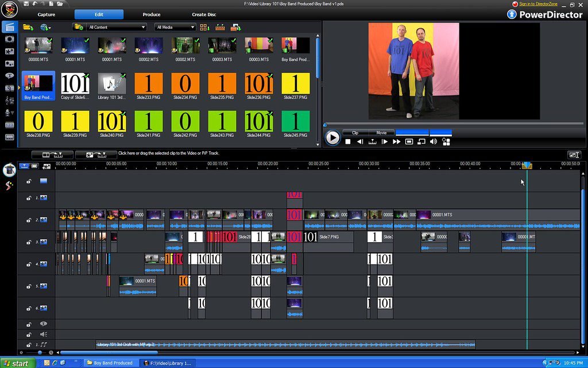Disable the checkbox on video track 3
588x368 pixels.
[x=44, y=241]
